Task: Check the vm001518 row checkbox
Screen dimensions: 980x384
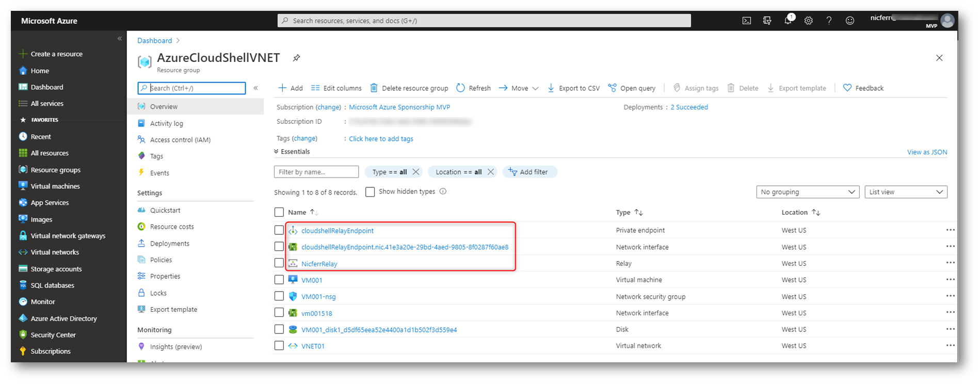Action: click(279, 313)
